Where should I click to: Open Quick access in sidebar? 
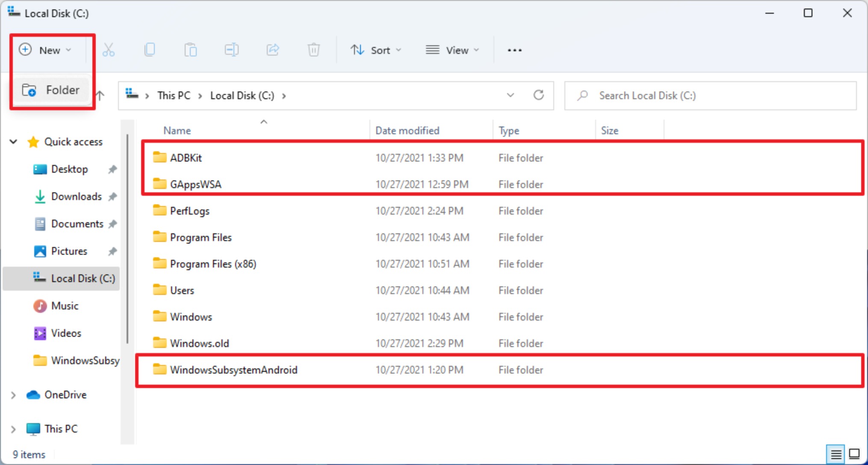73,141
